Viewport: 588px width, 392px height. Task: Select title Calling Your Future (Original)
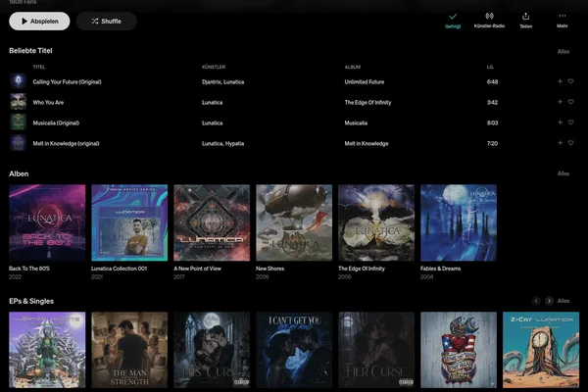point(67,81)
